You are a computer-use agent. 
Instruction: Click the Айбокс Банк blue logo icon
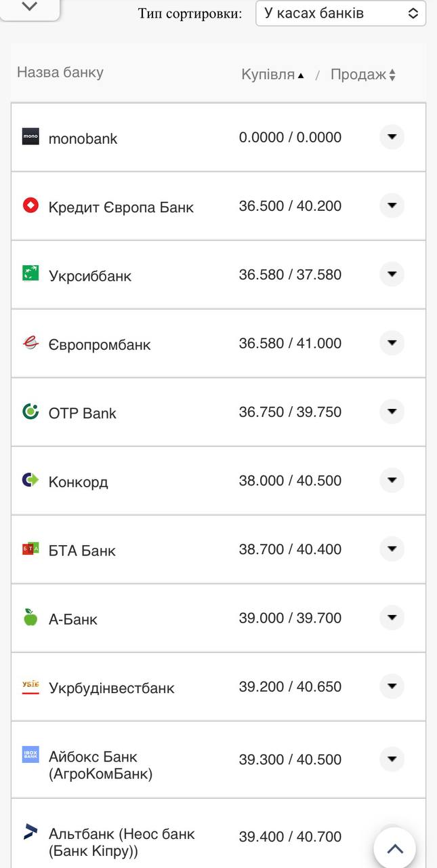(x=30, y=755)
